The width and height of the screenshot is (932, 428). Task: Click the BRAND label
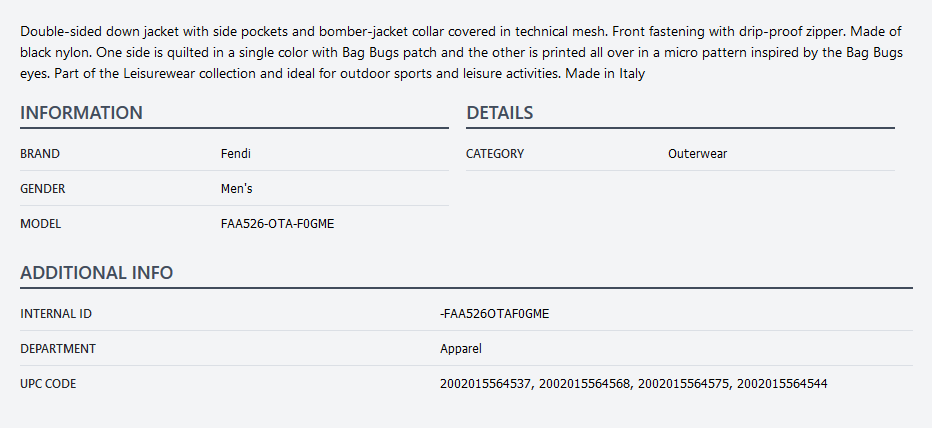[x=40, y=154]
